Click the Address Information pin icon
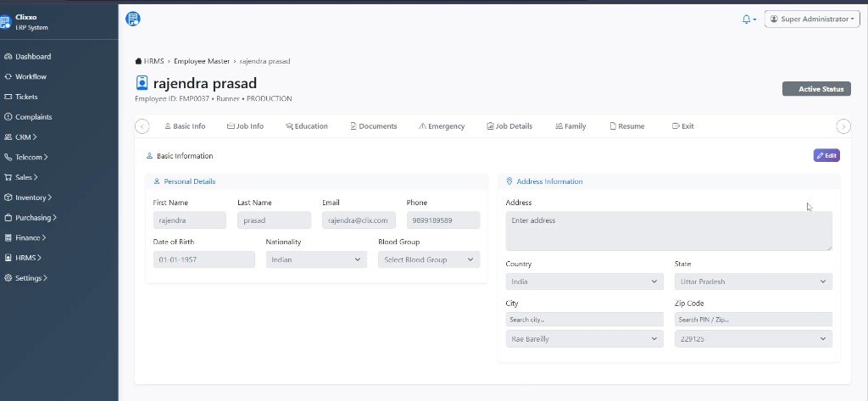Screen dimensions: 868x401 click(x=509, y=181)
